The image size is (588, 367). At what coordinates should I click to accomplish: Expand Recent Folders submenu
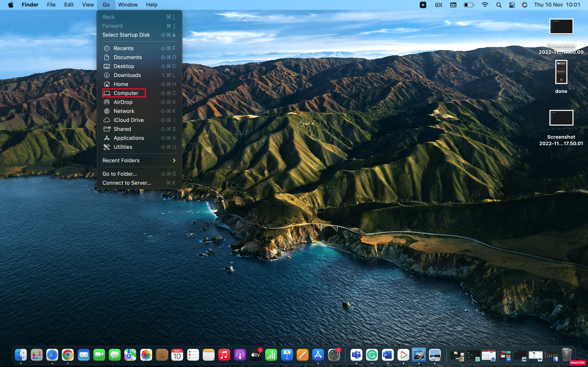[139, 160]
